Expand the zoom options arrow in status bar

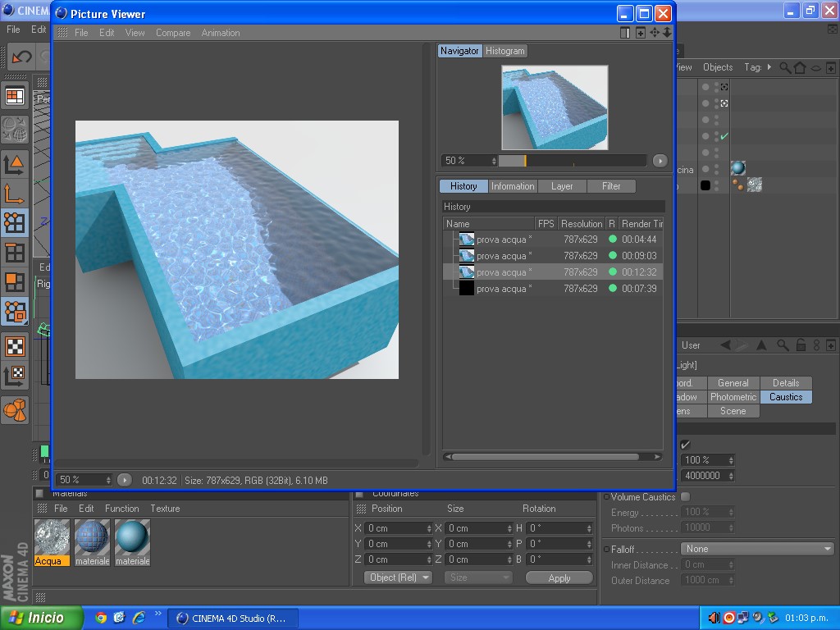pos(125,480)
